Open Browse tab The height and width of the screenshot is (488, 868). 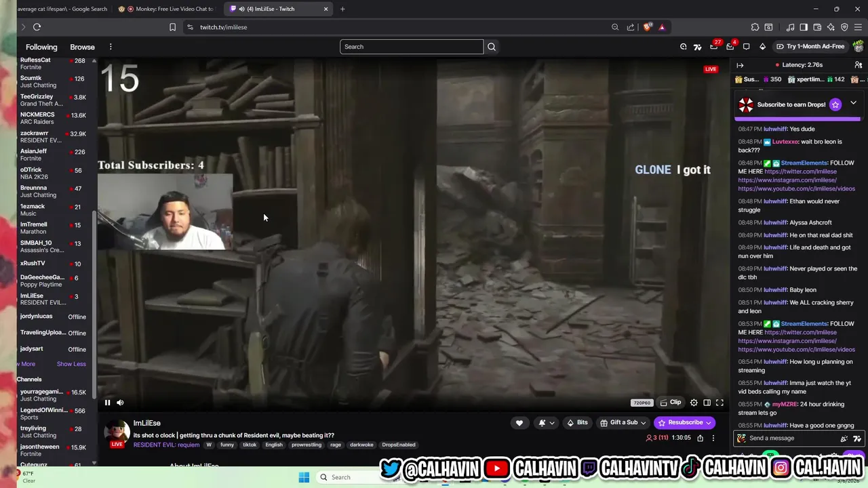[82, 47]
